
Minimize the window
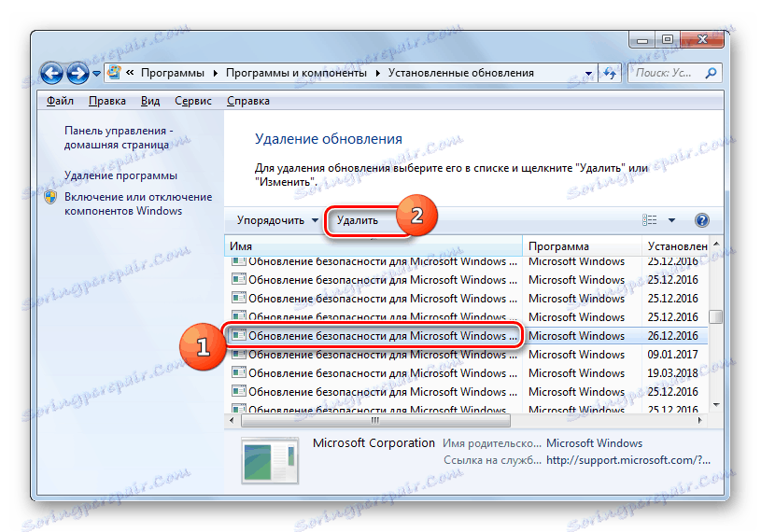(641, 40)
